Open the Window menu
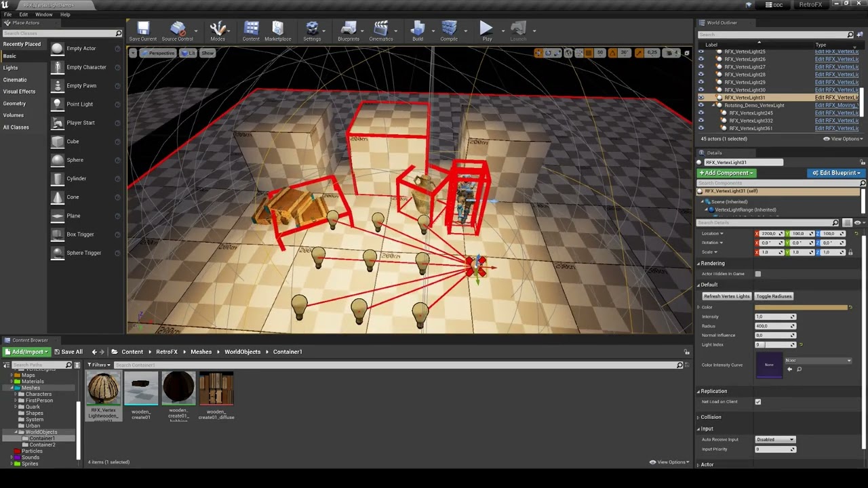This screenshot has width=868, height=488. [43, 14]
